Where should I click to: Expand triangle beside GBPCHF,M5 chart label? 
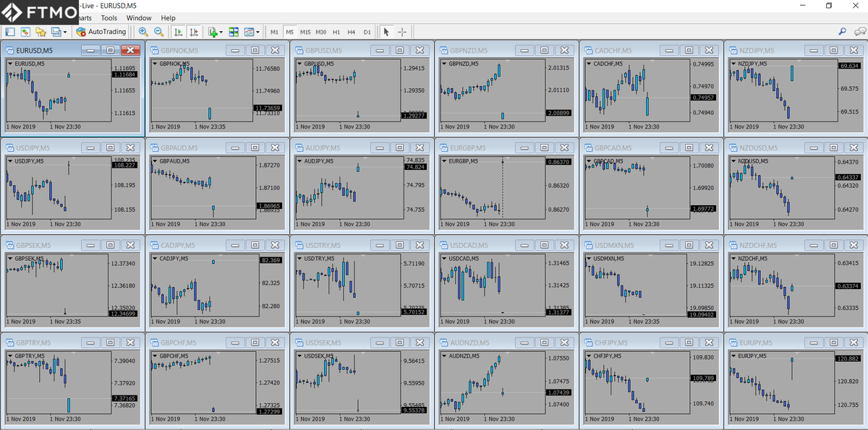pyautogui.click(x=155, y=356)
